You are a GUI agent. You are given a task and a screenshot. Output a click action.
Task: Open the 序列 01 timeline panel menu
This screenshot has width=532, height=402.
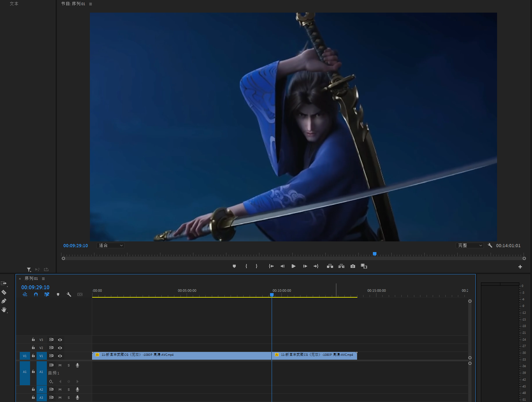coord(43,279)
